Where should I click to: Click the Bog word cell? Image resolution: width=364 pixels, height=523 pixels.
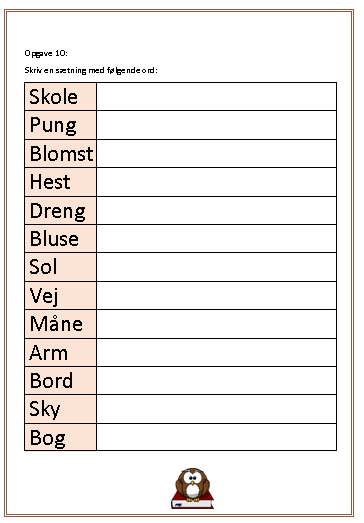click(x=60, y=437)
